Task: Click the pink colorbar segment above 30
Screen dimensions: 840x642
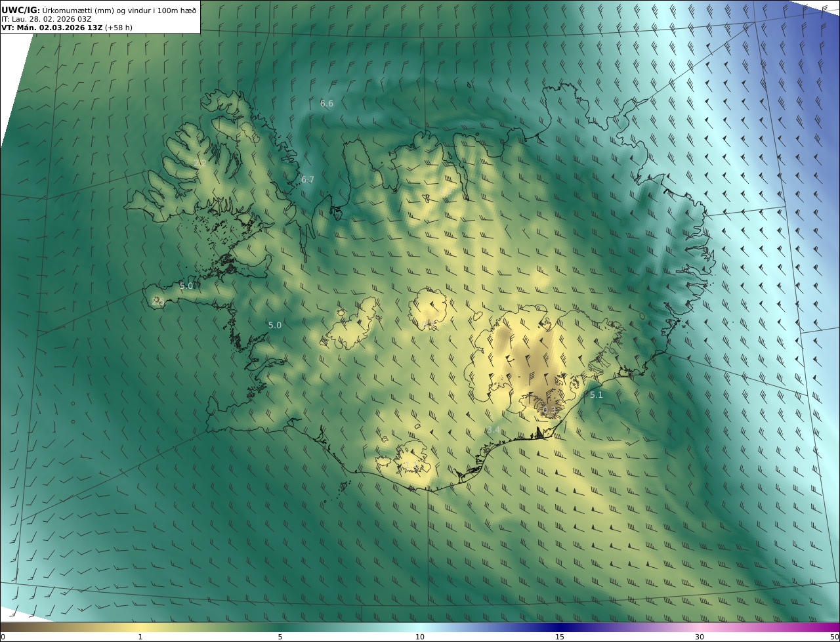Action: pyautogui.click(x=700, y=628)
